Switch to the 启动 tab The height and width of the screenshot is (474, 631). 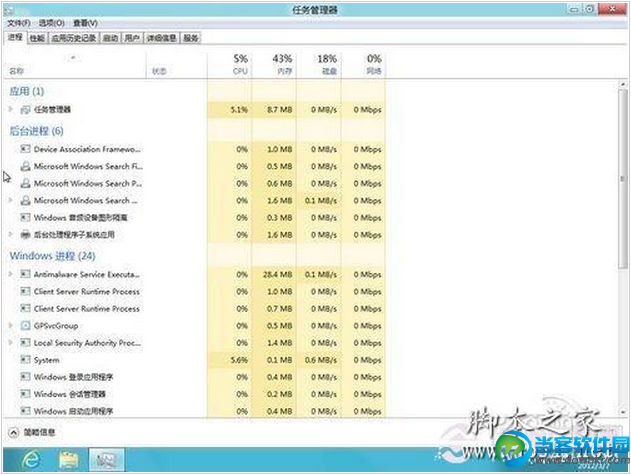[110, 38]
